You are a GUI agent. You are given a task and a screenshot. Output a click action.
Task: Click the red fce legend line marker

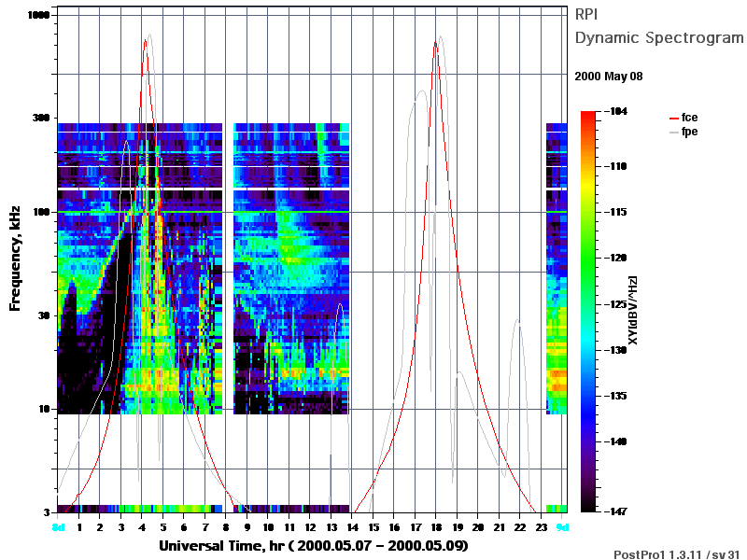[673, 119]
